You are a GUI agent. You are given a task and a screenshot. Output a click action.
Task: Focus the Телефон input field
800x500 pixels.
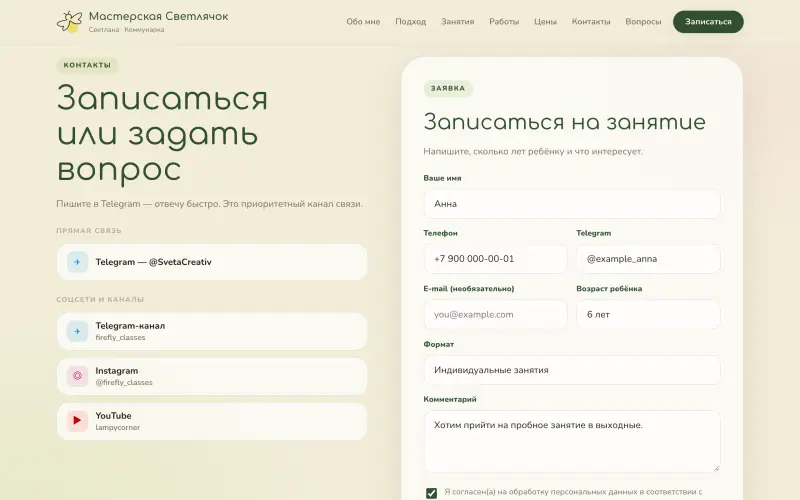[x=495, y=259]
